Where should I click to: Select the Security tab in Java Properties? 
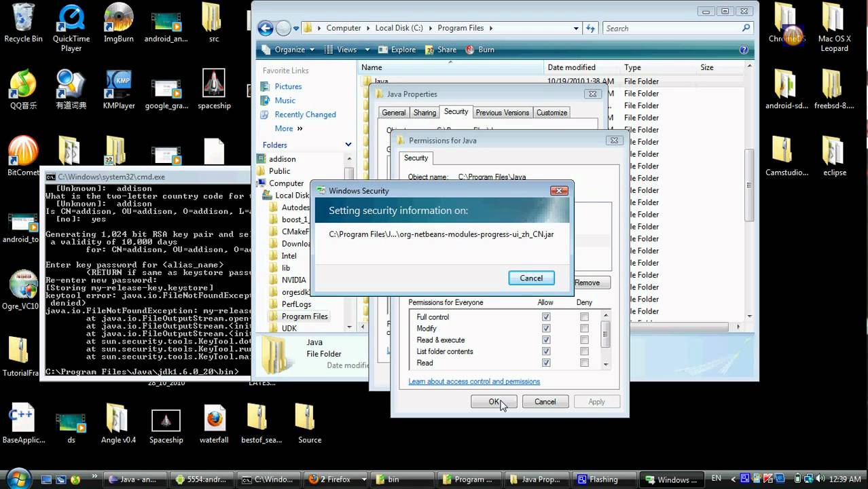pyautogui.click(x=456, y=111)
